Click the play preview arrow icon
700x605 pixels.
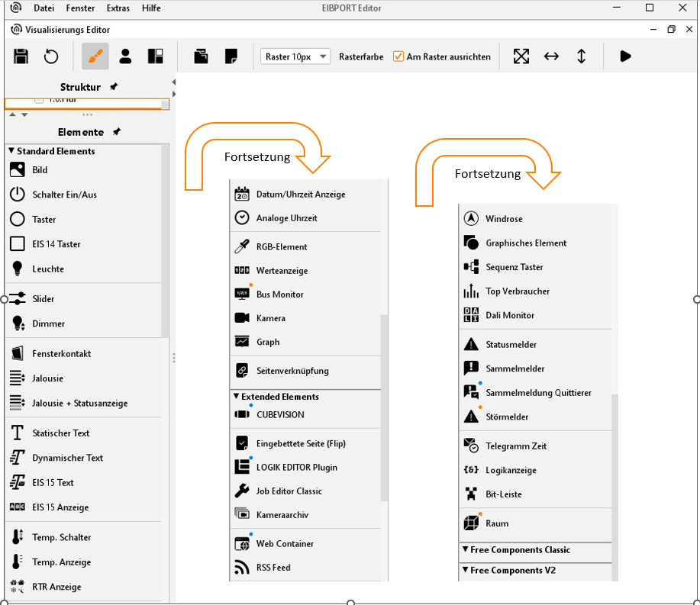tap(625, 56)
